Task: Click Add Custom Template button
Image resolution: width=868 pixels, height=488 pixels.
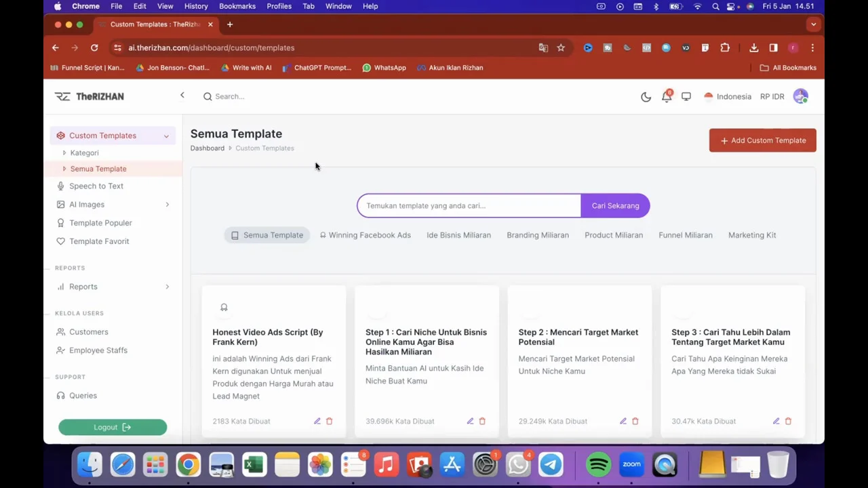Action: (763, 140)
